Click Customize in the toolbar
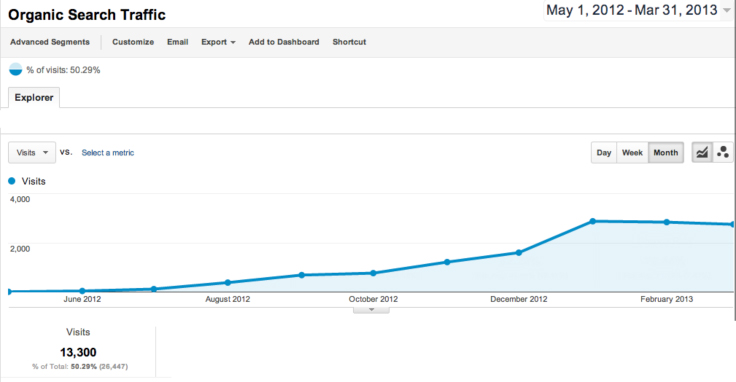The image size is (736, 382). tap(133, 42)
